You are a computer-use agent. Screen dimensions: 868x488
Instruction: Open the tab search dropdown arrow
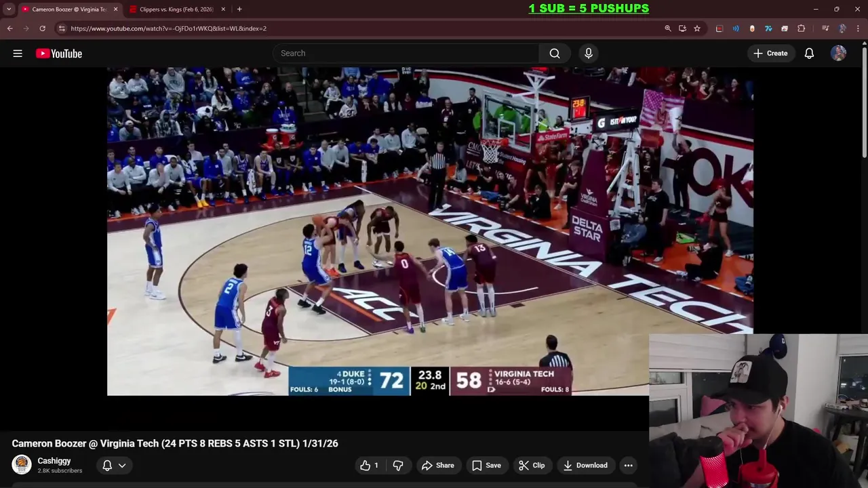[x=9, y=9]
